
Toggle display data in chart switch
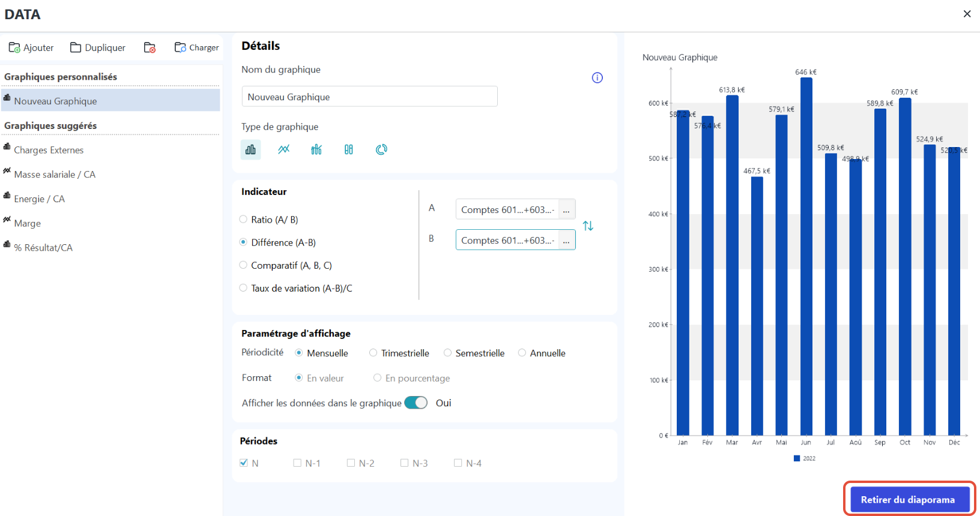416,403
